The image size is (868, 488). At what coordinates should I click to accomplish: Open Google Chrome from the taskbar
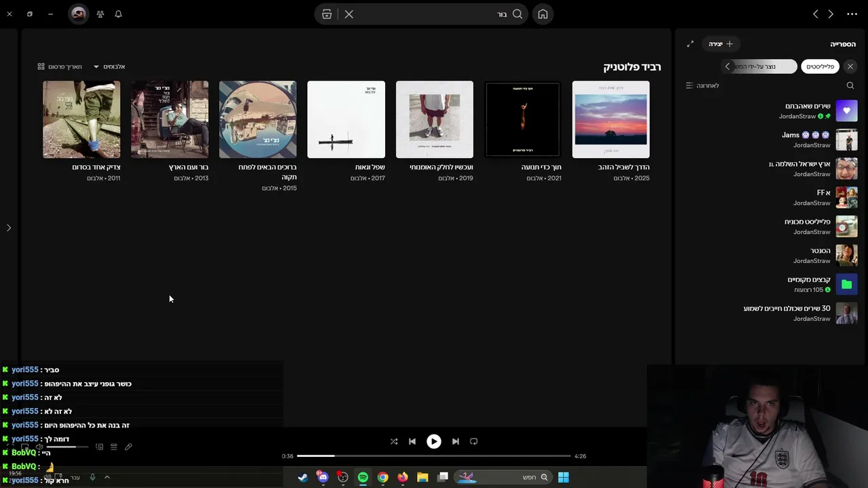383,477
